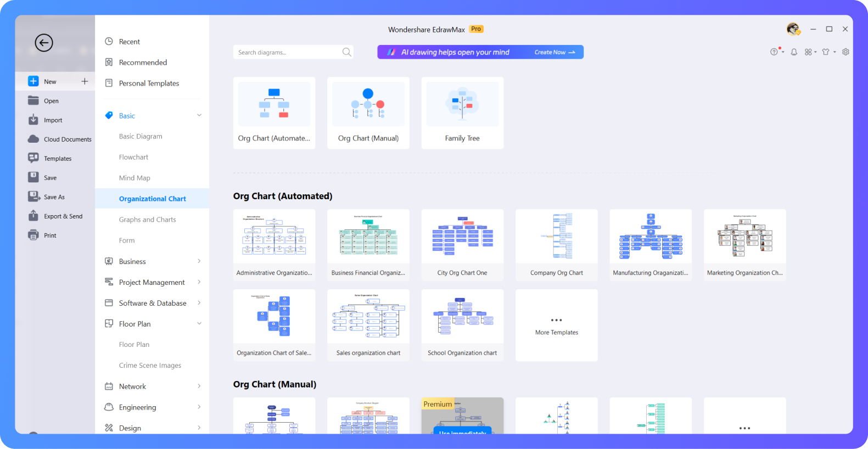
Task: Expand the Business category arrow
Action: tap(199, 261)
